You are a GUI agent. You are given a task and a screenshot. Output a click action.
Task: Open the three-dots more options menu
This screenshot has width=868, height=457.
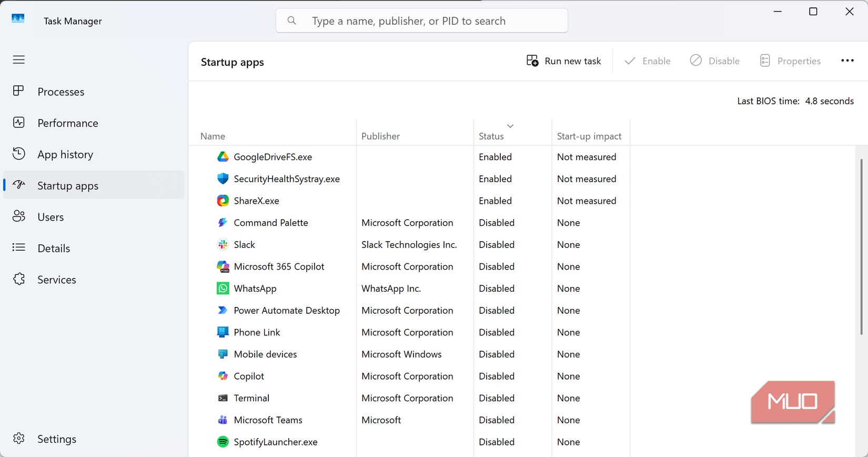click(x=847, y=61)
